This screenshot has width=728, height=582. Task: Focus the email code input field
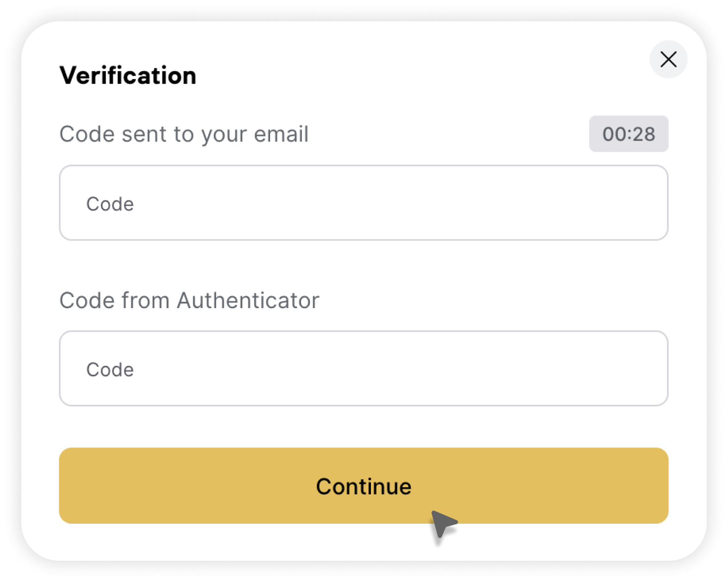pyautogui.click(x=364, y=203)
